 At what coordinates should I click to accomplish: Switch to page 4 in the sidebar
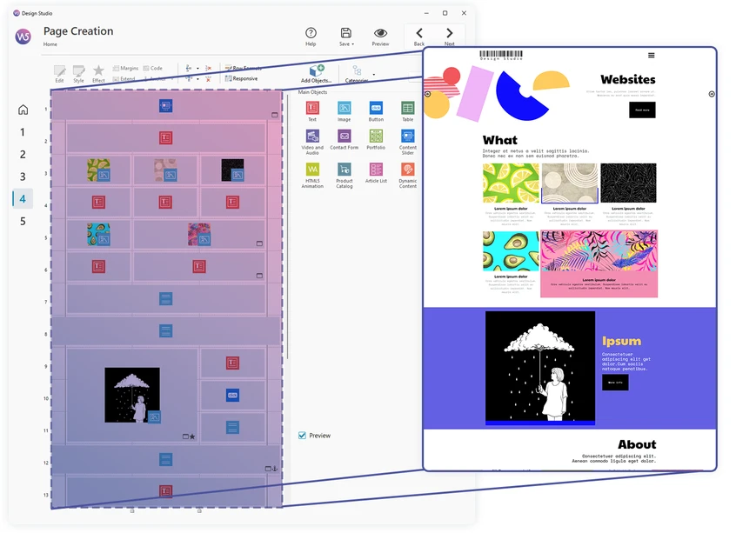[22, 198]
